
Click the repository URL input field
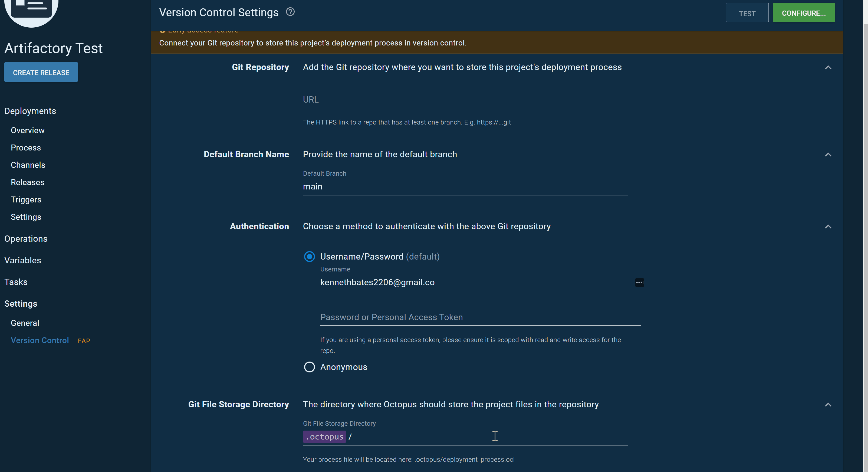pos(465,99)
